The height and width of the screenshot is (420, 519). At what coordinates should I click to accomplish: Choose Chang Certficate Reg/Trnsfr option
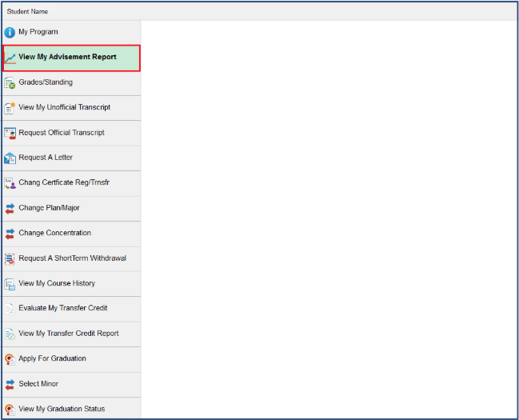click(x=64, y=183)
